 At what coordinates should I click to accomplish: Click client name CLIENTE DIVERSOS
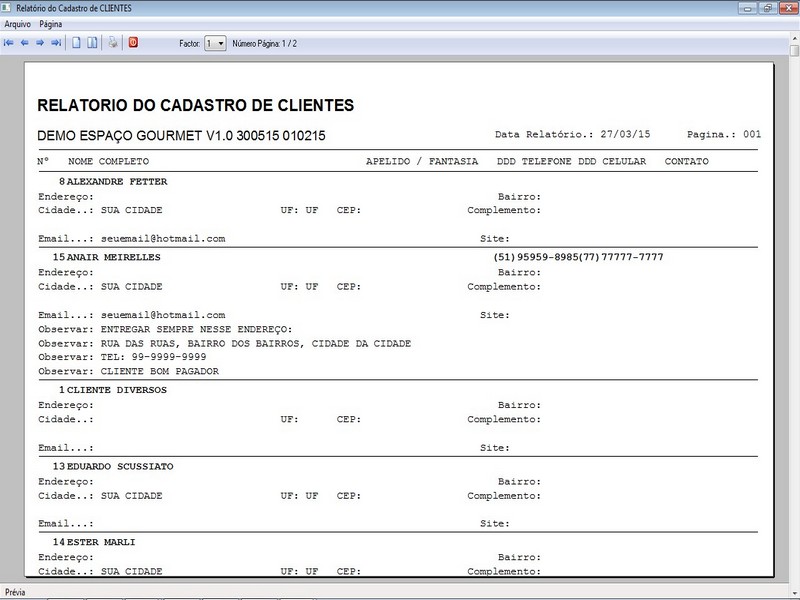point(117,390)
